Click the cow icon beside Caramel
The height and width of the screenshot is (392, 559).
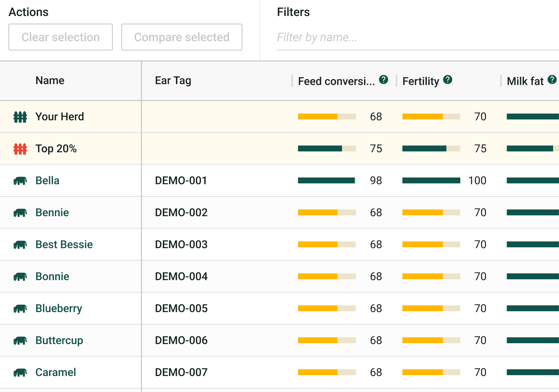tap(20, 373)
